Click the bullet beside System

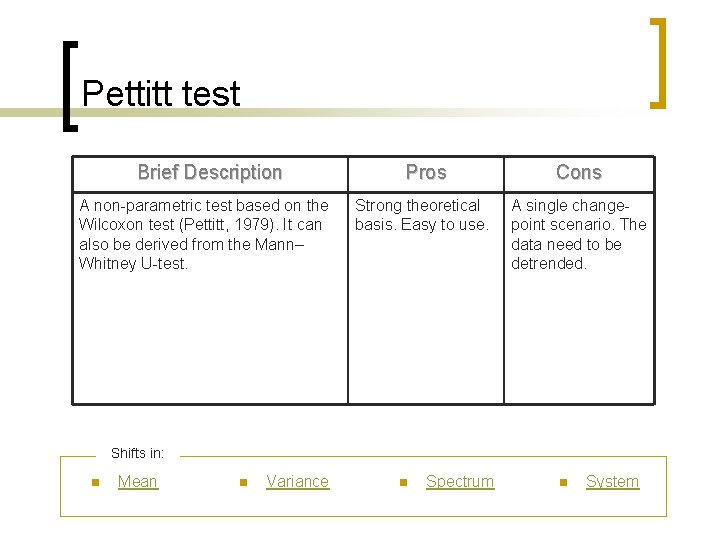(x=563, y=483)
